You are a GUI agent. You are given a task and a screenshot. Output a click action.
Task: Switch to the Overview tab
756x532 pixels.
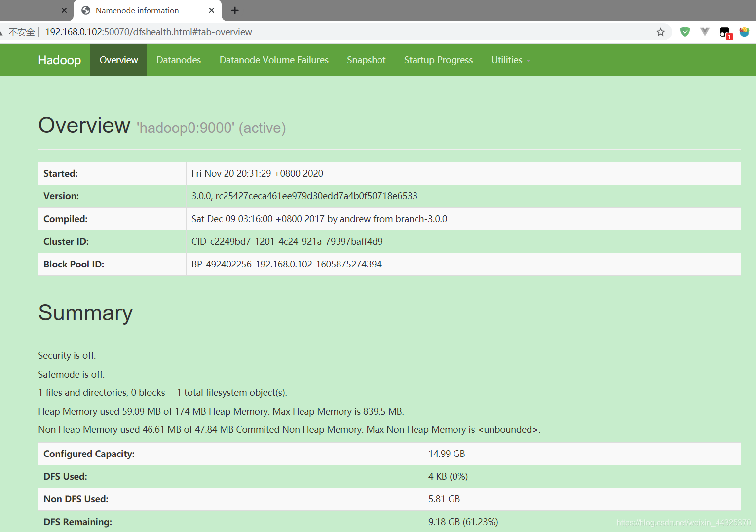118,60
